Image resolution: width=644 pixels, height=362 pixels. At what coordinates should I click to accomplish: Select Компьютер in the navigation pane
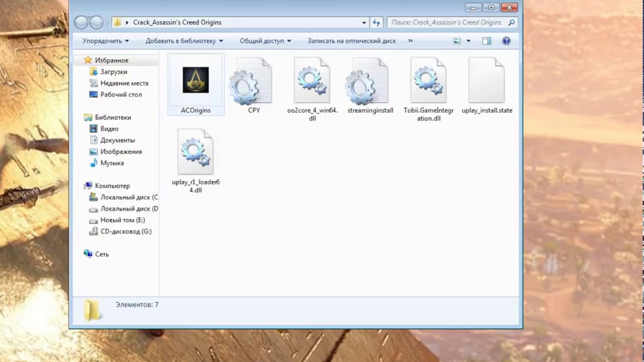[x=112, y=186]
